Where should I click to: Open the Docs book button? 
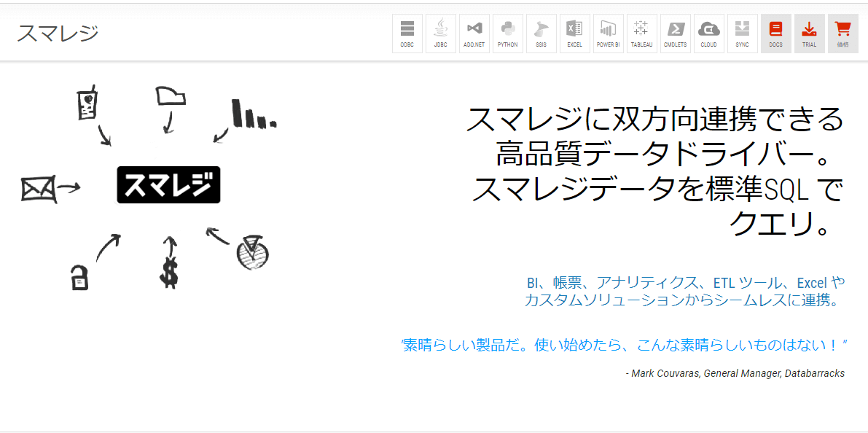point(776,34)
